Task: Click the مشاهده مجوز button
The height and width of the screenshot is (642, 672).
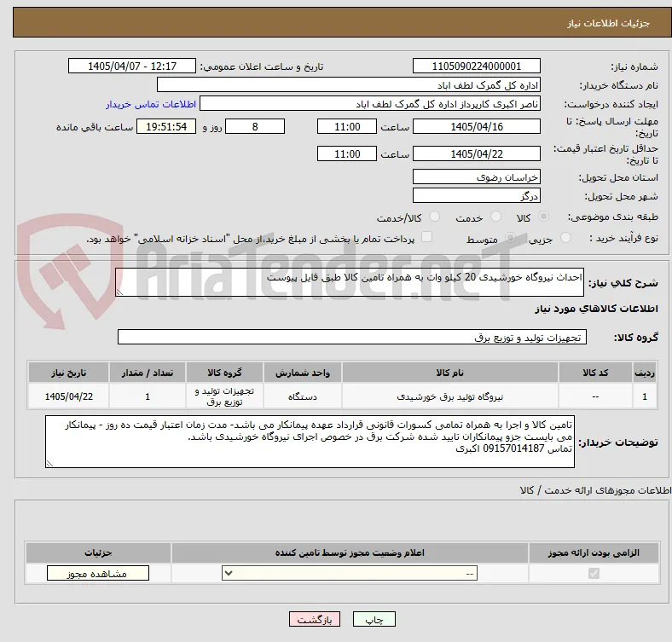Action: tap(98, 574)
